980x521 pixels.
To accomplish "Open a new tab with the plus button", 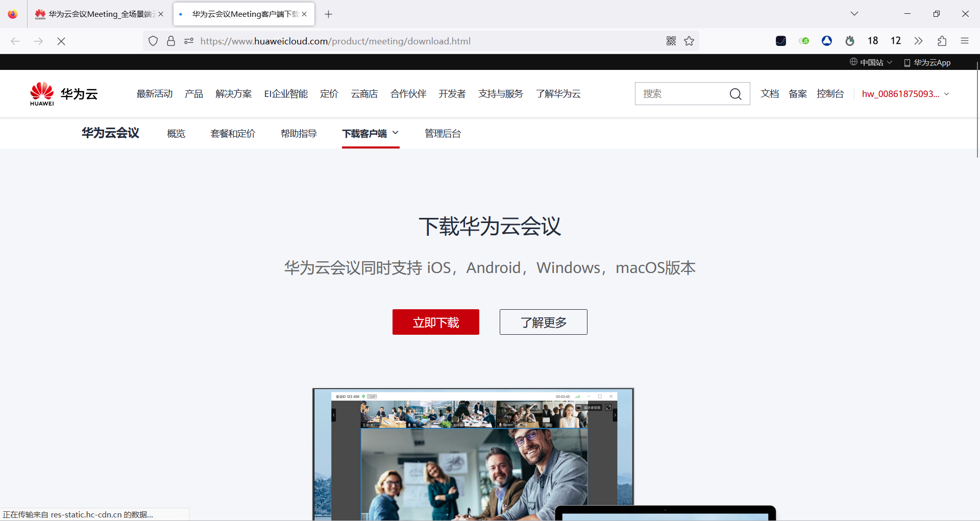I will tap(329, 14).
